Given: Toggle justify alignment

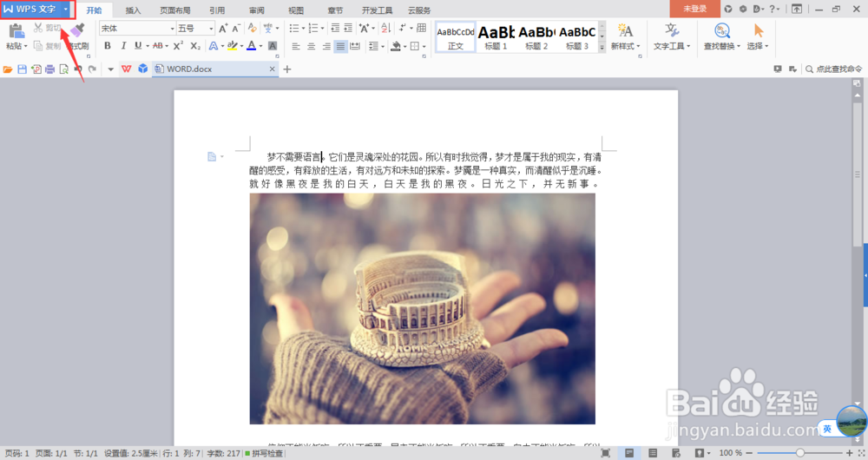Looking at the screenshot, I should (x=340, y=47).
